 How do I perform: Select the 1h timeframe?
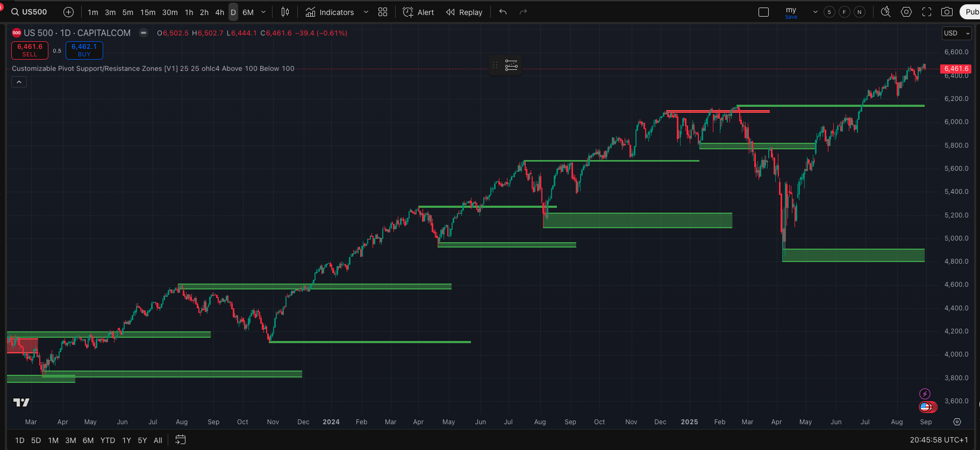pos(189,12)
